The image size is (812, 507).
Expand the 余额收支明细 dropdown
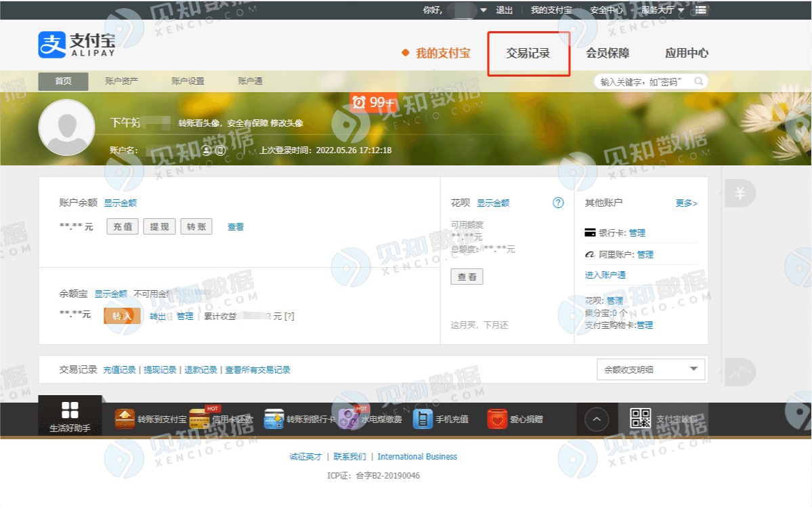tap(693, 369)
